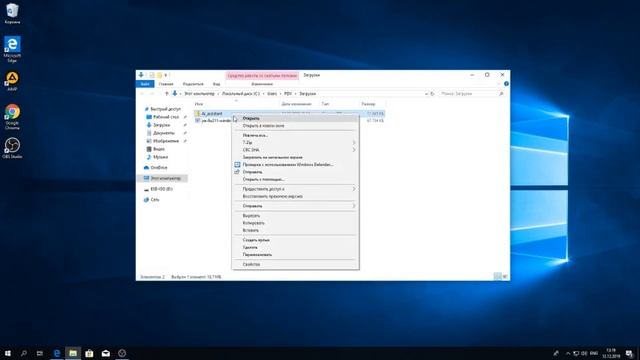Open the AIMP desktop shortcut
The width and height of the screenshot is (640, 360).
[x=12, y=81]
